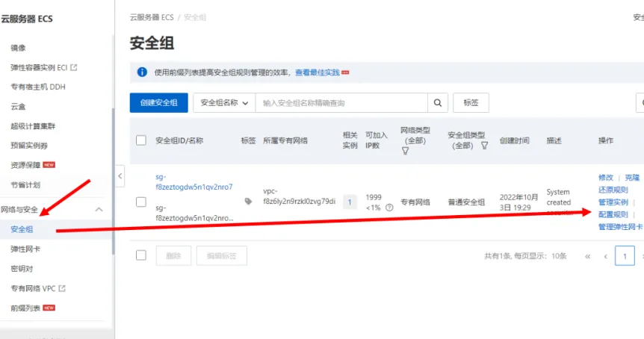Open 密钥对 in the sidebar
Screen dimensions: 644x339
click(x=22, y=269)
